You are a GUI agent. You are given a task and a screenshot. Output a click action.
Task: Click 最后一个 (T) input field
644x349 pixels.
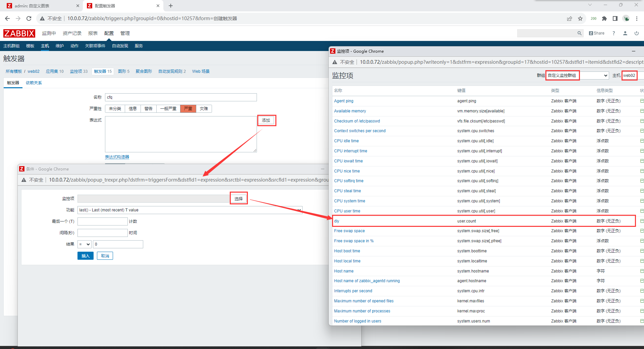click(103, 221)
